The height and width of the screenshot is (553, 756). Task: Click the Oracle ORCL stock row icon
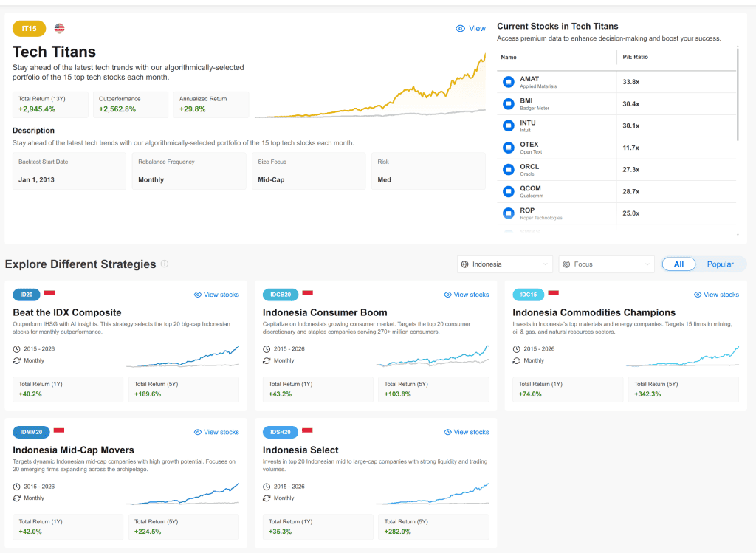coord(508,170)
